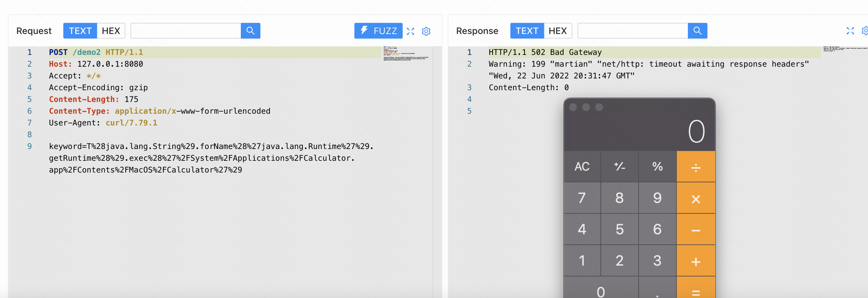Image resolution: width=868 pixels, height=298 pixels.
Task: Click 'User-Agent: curl/7.79.1' line
Action: coord(103,123)
